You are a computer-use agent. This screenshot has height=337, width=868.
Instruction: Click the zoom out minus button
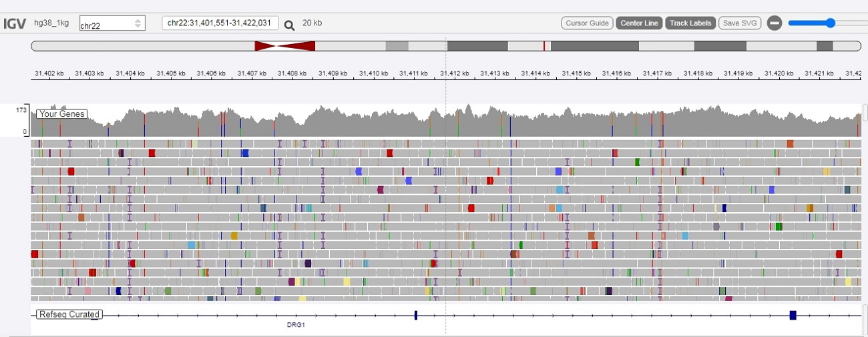point(774,23)
